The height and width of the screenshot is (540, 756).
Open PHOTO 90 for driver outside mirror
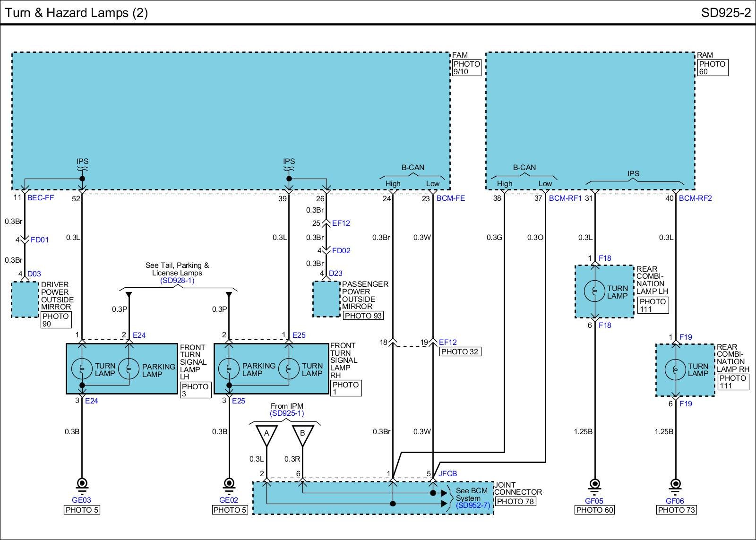click(x=56, y=320)
